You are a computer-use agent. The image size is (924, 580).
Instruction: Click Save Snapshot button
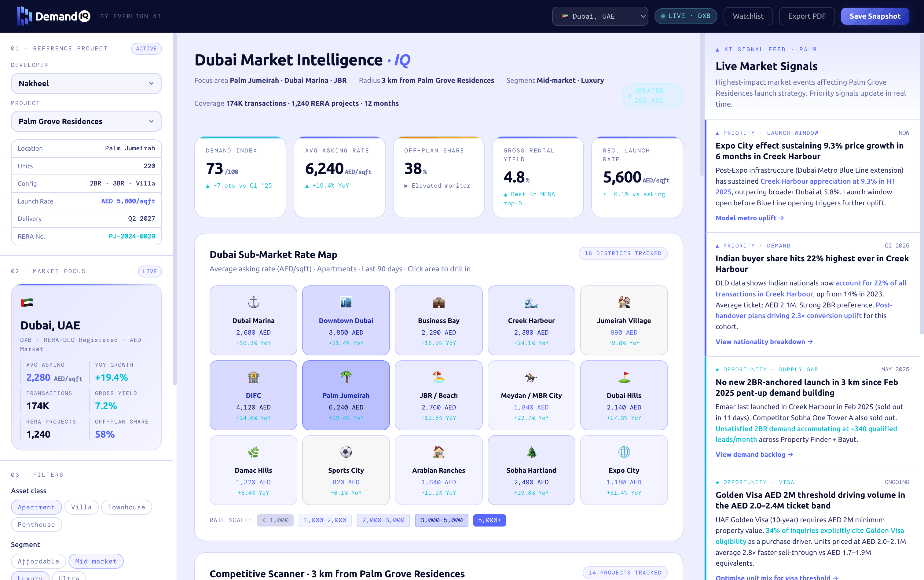[x=875, y=16]
